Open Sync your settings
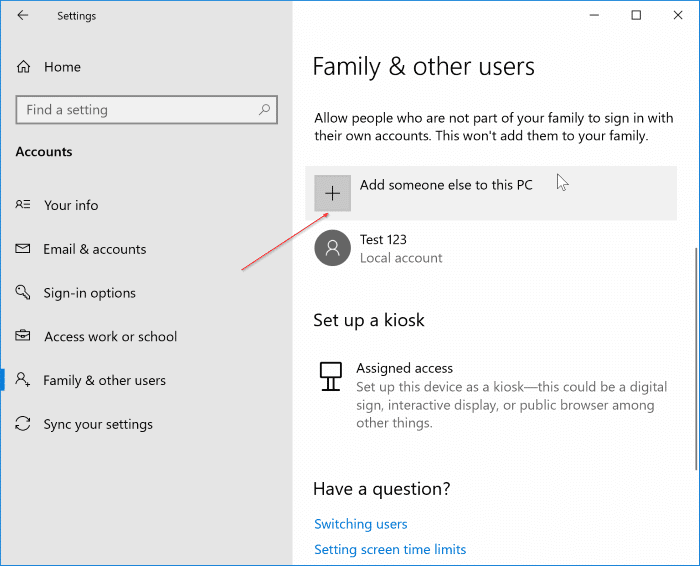This screenshot has width=700, height=566. pos(98,424)
